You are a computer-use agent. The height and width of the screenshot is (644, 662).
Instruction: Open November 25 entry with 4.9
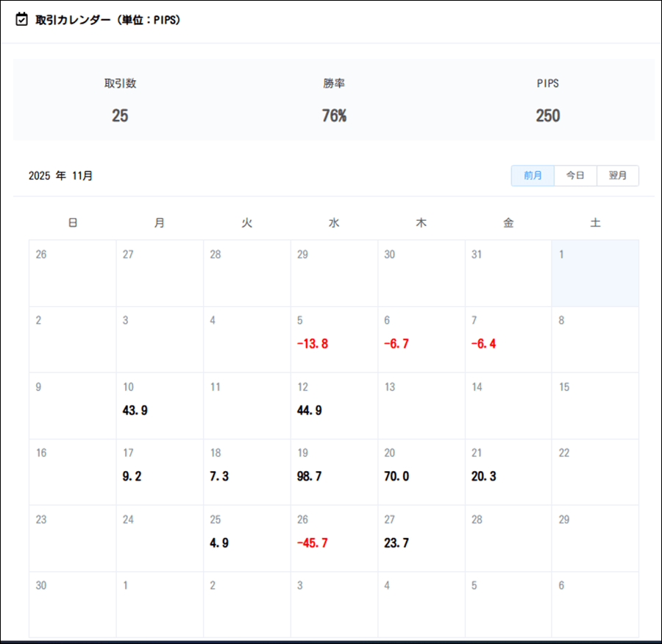point(246,538)
